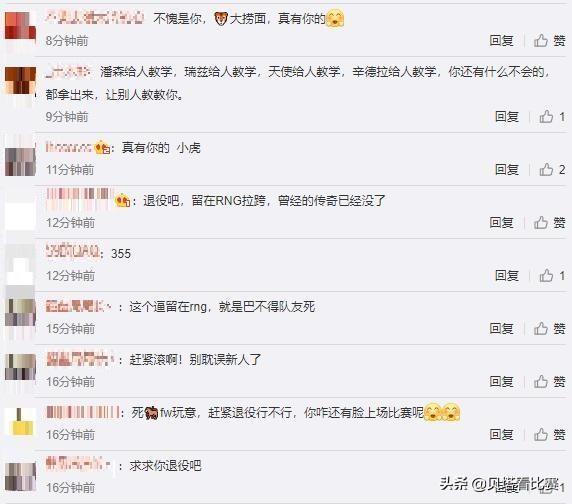Thumbs-up the 退役吧，留在RNG拉胯 comment
This screenshot has width=572, height=504.
tap(549, 222)
